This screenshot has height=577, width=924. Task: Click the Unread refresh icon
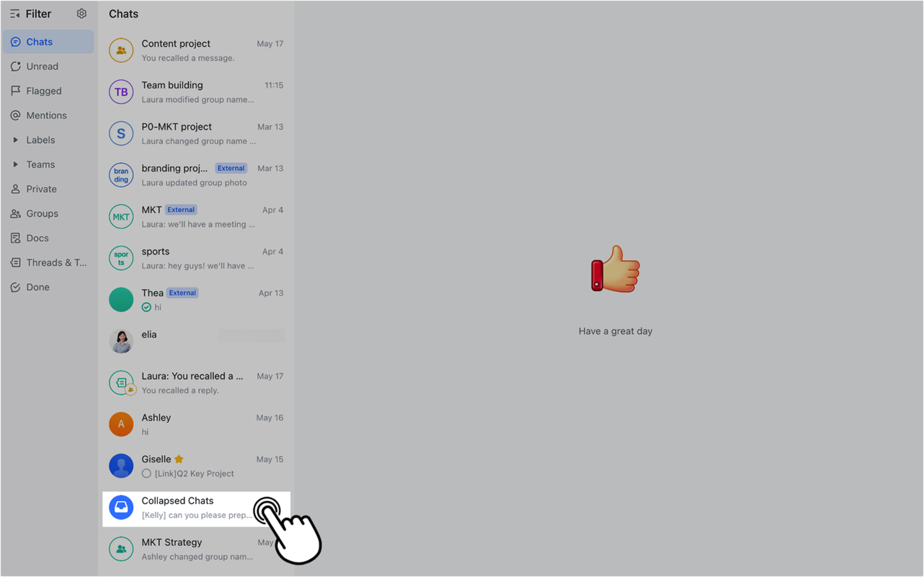point(16,66)
